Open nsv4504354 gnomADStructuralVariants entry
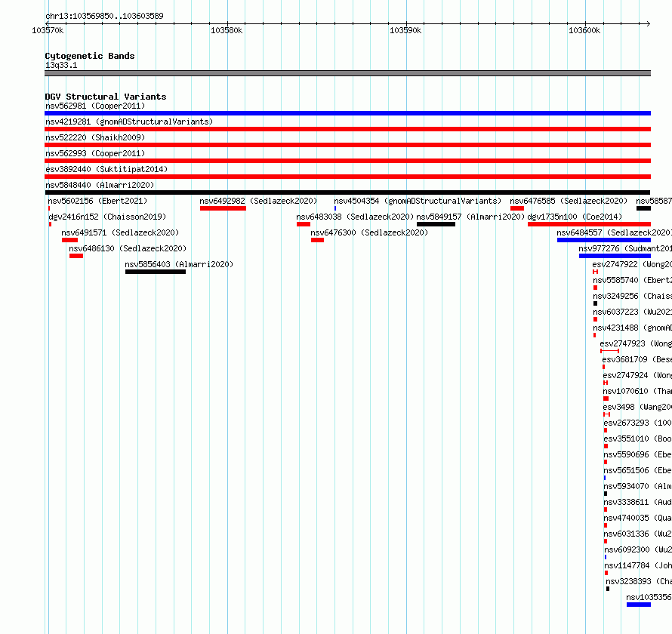The width and height of the screenshot is (672, 634). pos(418,201)
